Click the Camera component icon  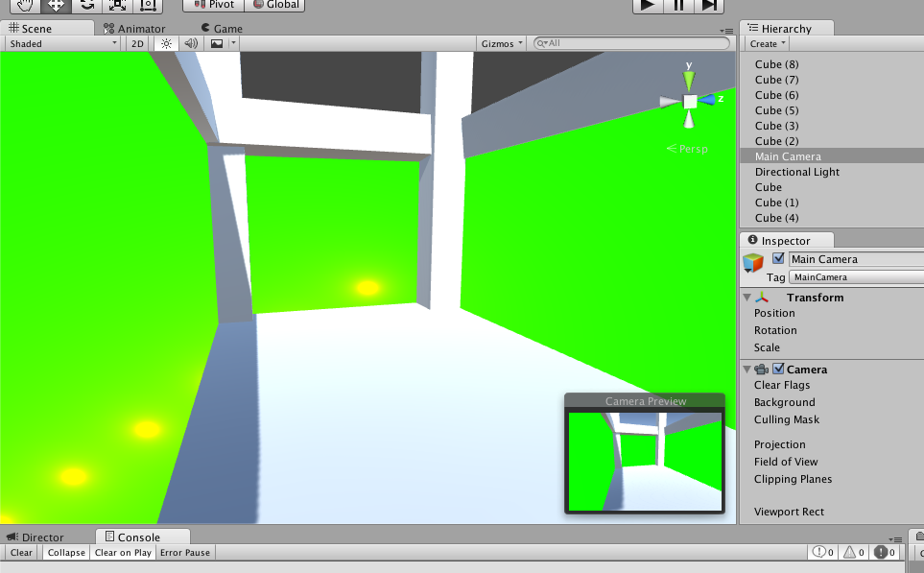point(761,370)
